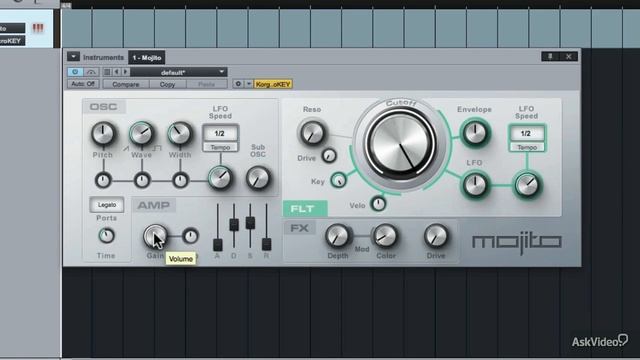640x360 pixels.
Task: Toggle the Legato button
Action: (107, 205)
